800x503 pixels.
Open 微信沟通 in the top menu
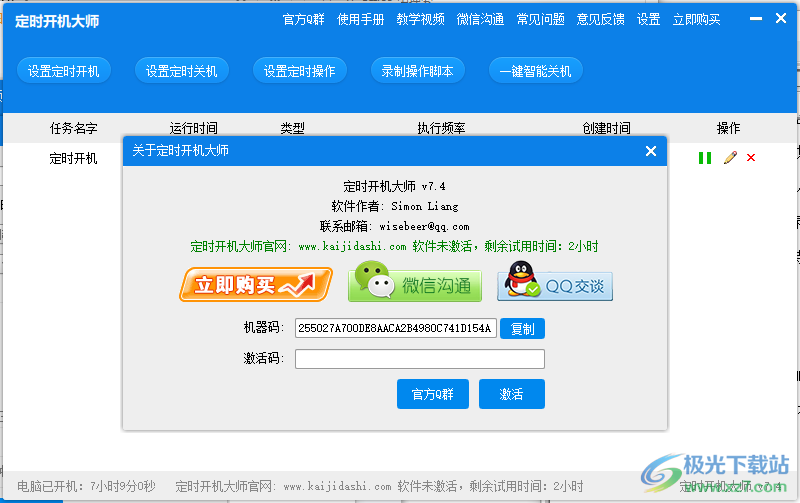pos(480,20)
